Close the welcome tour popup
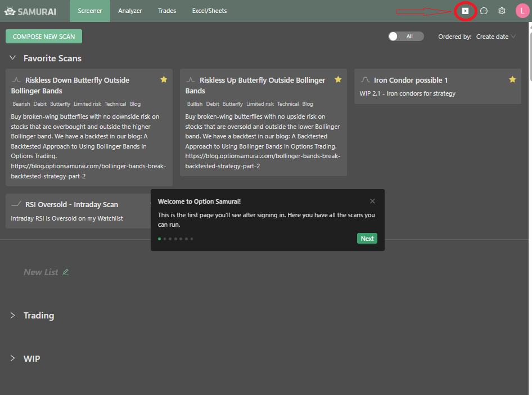 click(x=372, y=201)
